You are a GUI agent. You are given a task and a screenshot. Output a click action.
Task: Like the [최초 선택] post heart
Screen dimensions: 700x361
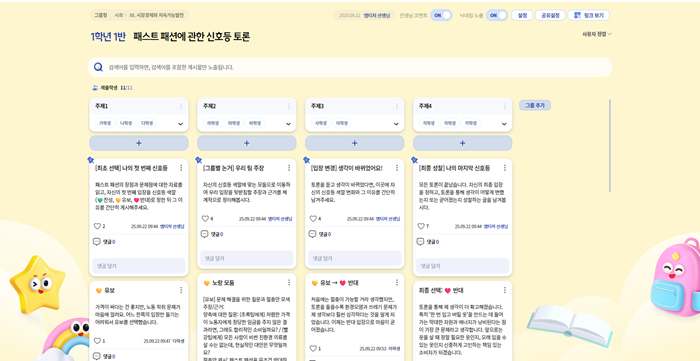pyautogui.click(x=97, y=226)
